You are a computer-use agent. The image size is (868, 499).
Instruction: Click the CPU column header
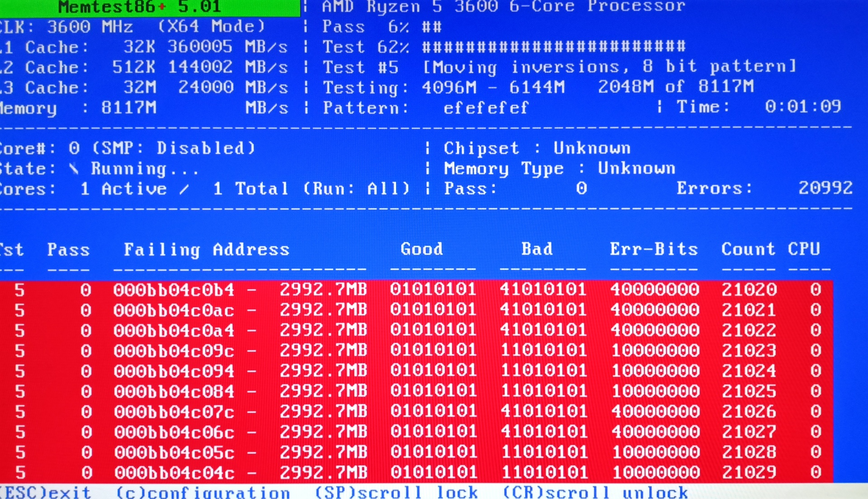tap(804, 249)
